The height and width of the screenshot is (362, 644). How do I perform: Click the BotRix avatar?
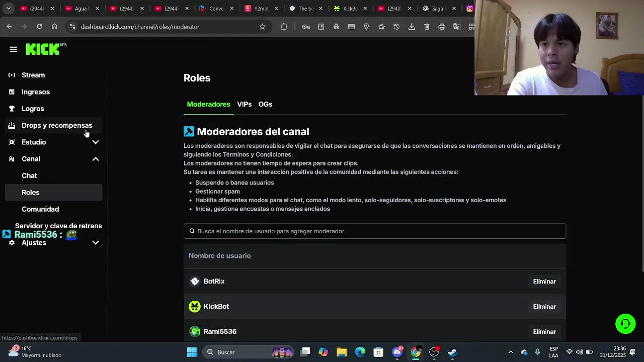pyautogui.click(x=195, y=282)
